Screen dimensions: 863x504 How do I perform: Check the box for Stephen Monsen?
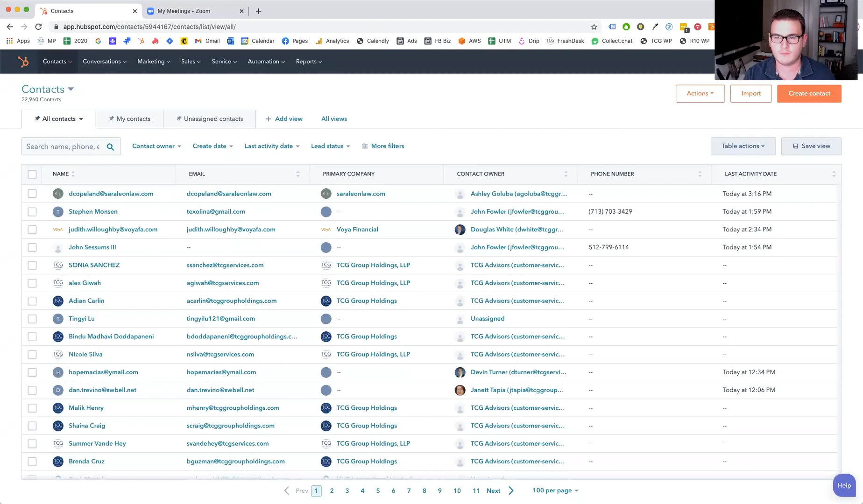click(x=32, y=212)
